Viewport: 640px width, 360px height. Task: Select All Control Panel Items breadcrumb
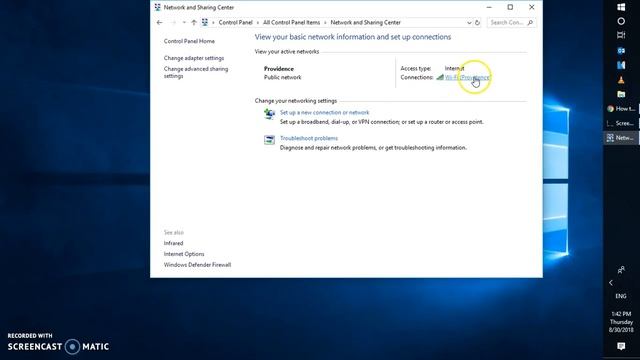coord(291,22)
